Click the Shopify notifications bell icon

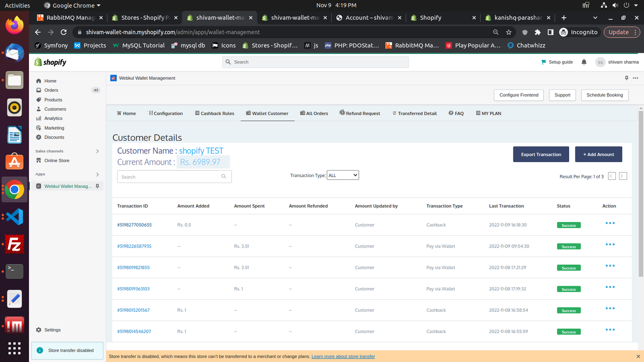tap(584, 62)
